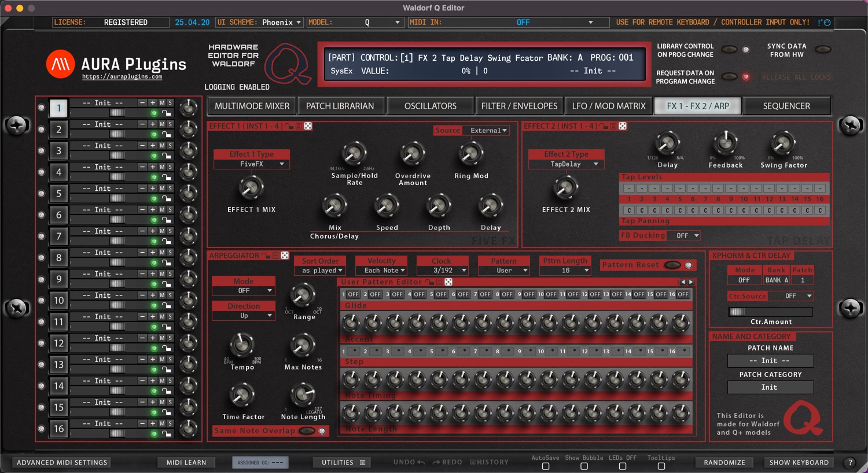Click the Effect 1 randomize dice icon

click(x=308, y=126)
